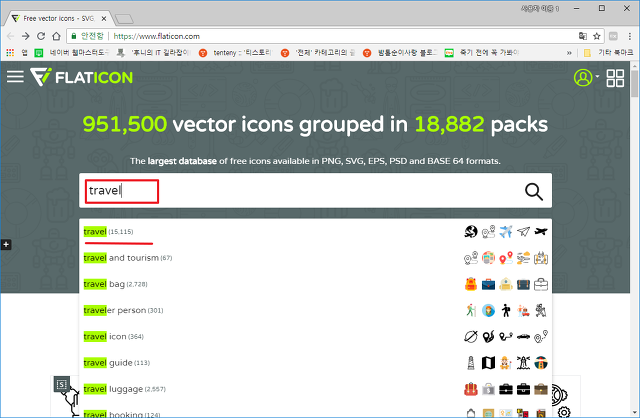Click the pin with dotted path icon
640x418 pixels.
pos(541,336)
